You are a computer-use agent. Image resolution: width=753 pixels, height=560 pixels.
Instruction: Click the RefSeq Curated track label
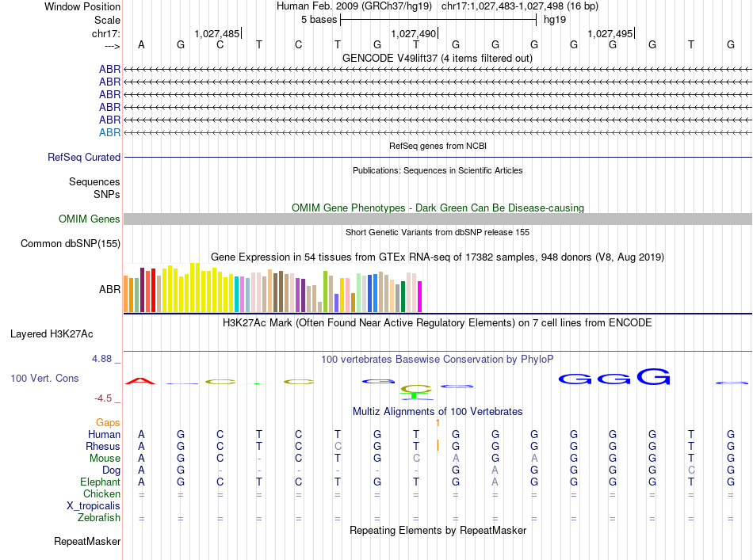point(84,158)
